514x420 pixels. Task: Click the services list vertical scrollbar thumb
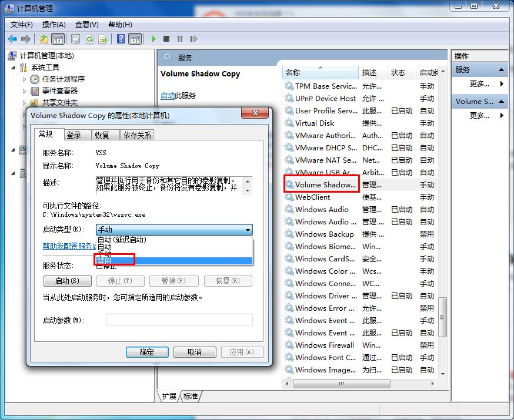442,317
